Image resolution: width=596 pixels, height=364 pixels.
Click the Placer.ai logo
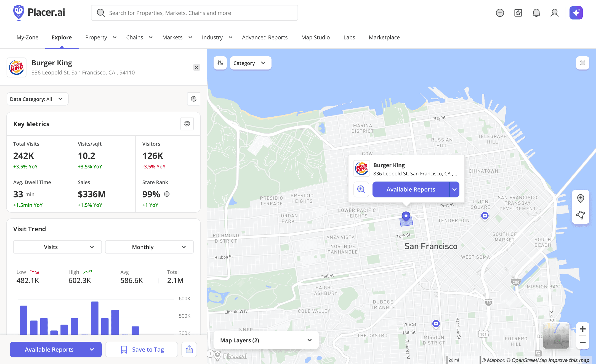39,13
